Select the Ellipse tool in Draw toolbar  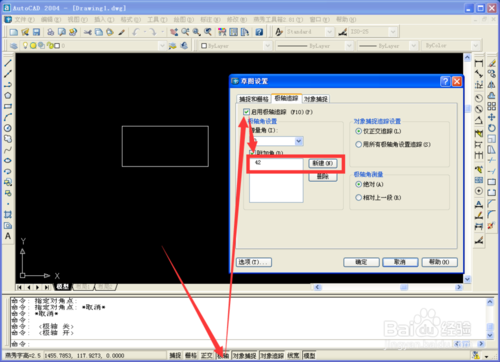8,161
